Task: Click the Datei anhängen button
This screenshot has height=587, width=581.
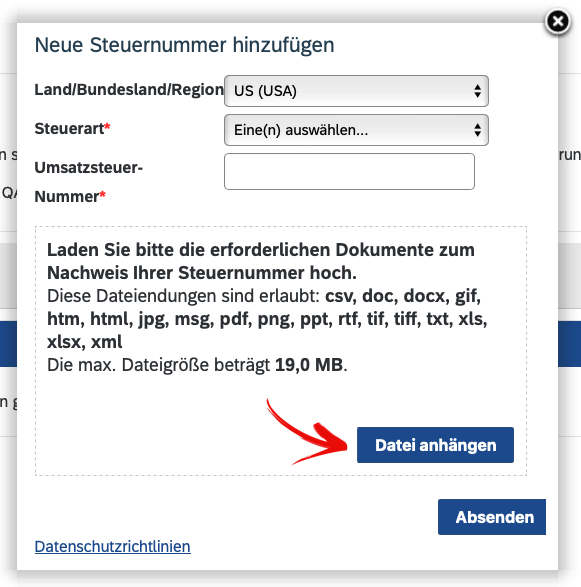Action: pyautogui.click(x=435, y=445)
